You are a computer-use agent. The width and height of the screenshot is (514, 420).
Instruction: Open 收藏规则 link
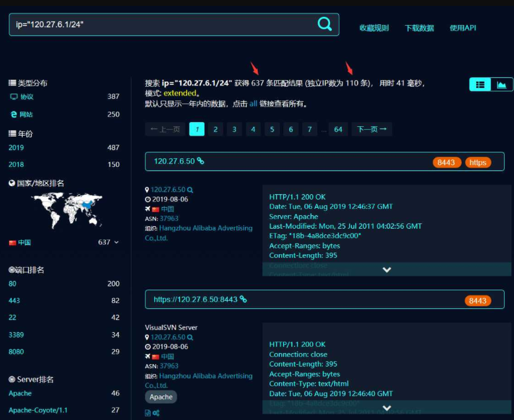[374, 28]
